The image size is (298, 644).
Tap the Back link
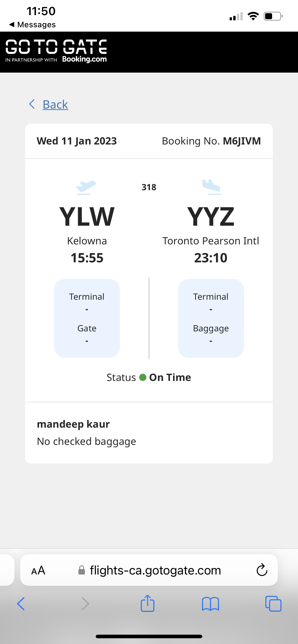(55, 104)
